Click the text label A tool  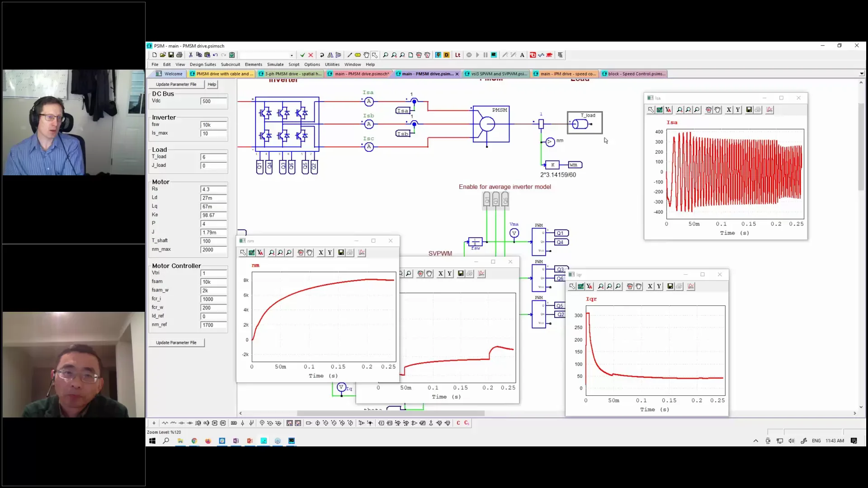point(522,55)
